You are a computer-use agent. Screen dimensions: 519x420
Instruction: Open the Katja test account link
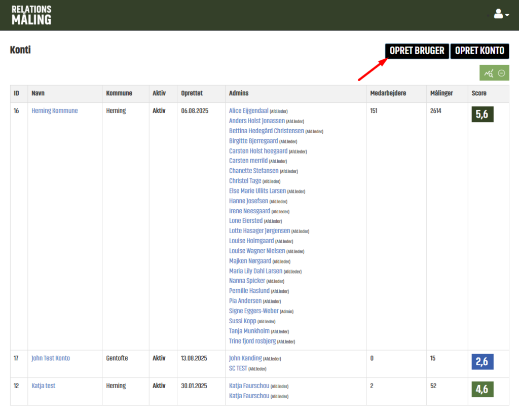click(x=44, y=386)
